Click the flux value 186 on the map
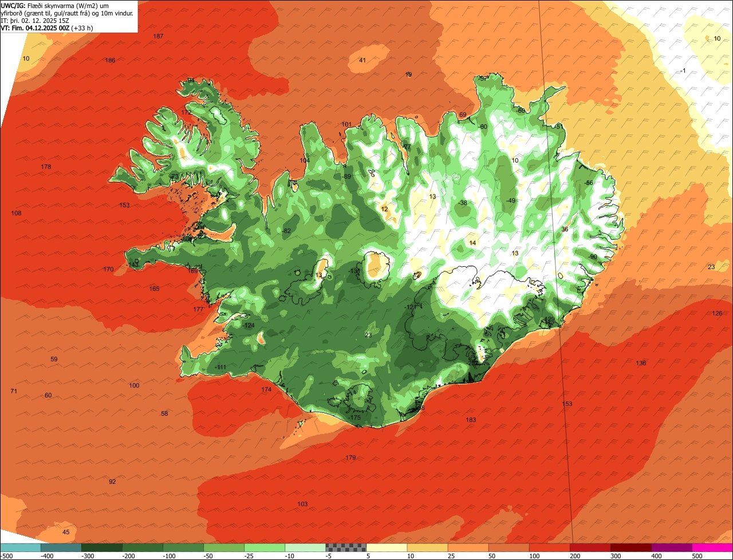Viewport: 733px width, 560px height. point(110,61)
